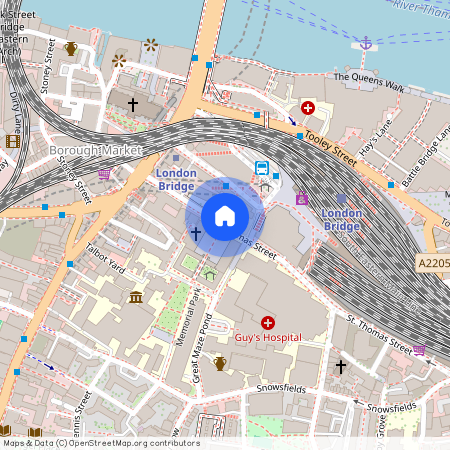Click the Memorial Park label
Viewport: 450px width, 450px height.
tap(188, 317)
